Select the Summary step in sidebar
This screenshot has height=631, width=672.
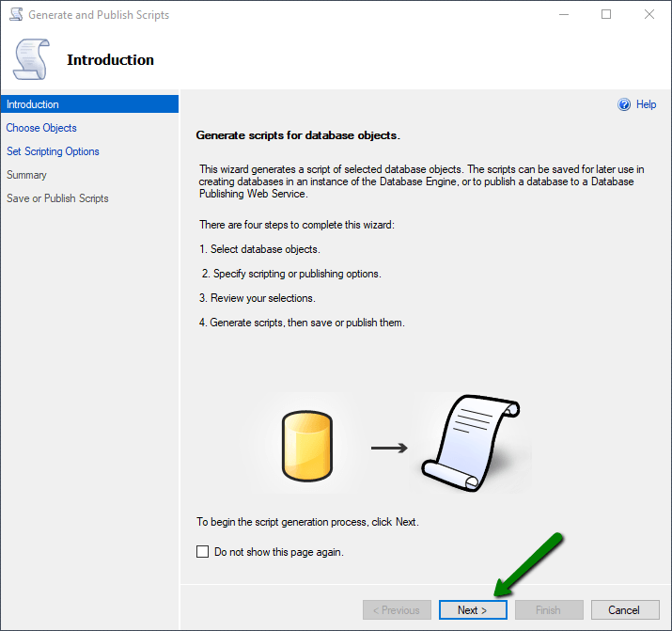click(x=26, y=175)
